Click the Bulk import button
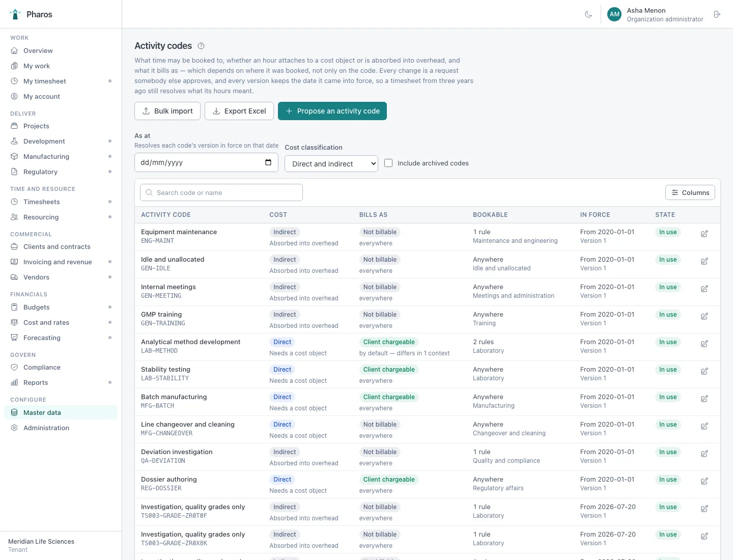 pos(167,111)
